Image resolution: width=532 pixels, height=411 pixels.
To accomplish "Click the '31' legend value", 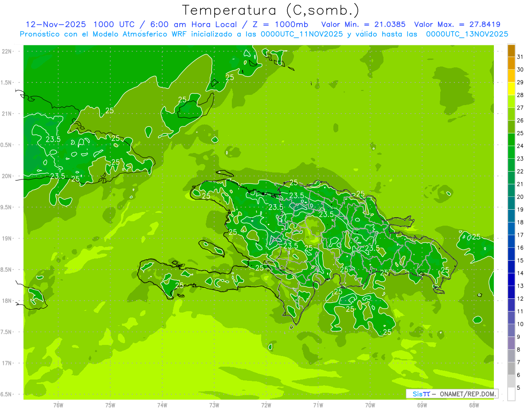I will 520,57.
